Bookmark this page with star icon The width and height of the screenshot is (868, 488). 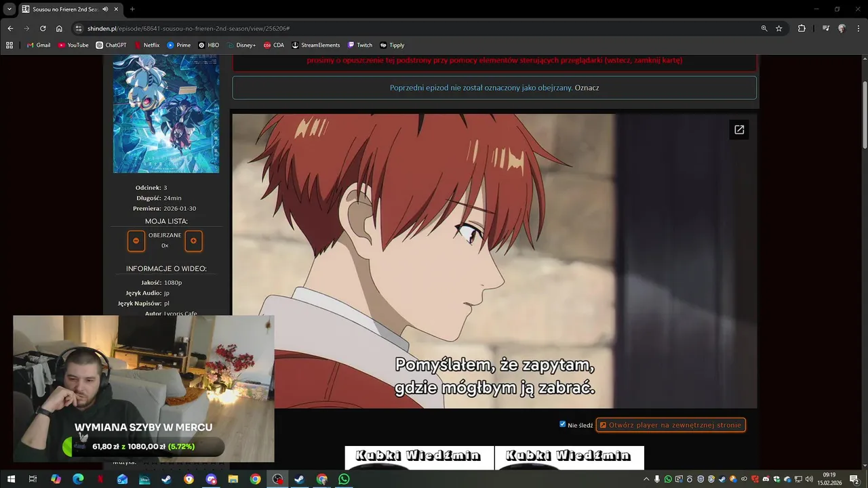click(779, 28)
